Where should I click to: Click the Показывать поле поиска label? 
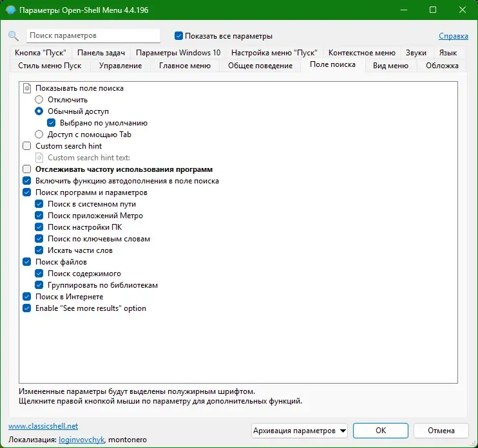point(80,88)
